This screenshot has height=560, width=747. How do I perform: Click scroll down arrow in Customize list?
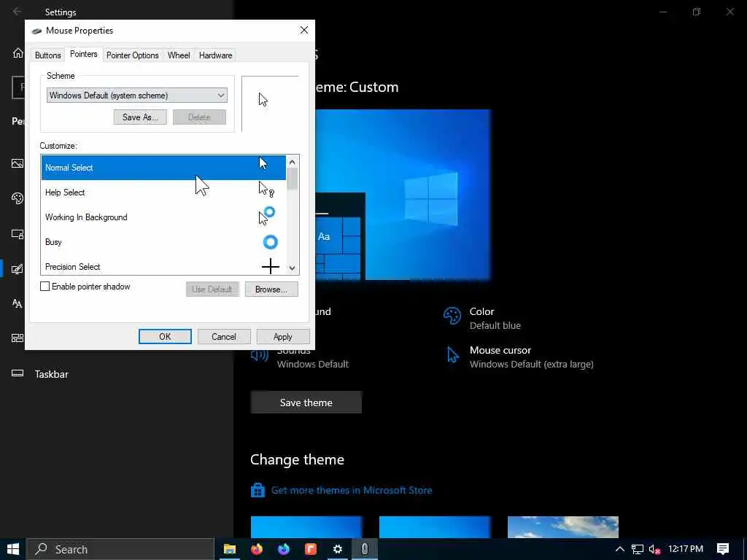pyautogui.click(x=292, y=268)
